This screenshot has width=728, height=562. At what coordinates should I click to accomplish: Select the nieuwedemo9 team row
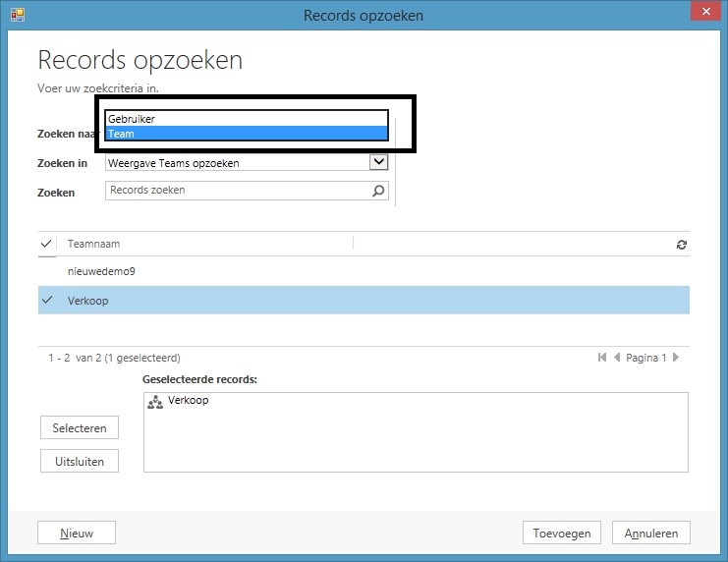[196, 271]
